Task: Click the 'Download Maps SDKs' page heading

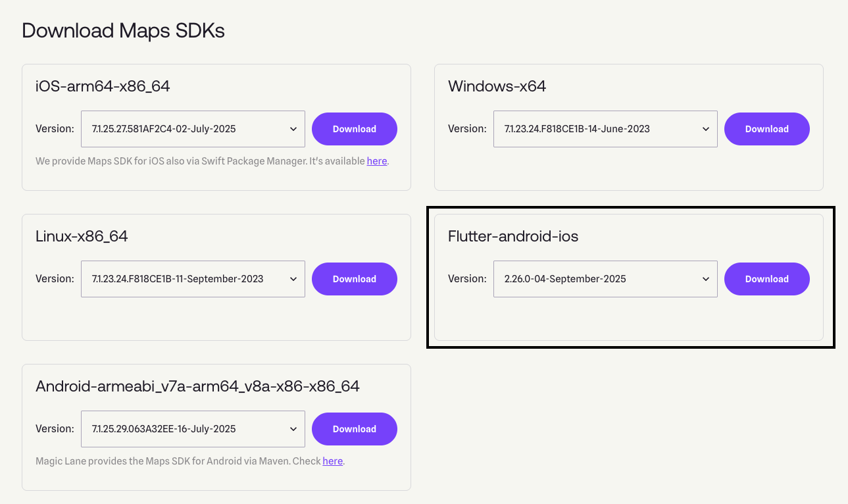Action: (x=123, y=30)
